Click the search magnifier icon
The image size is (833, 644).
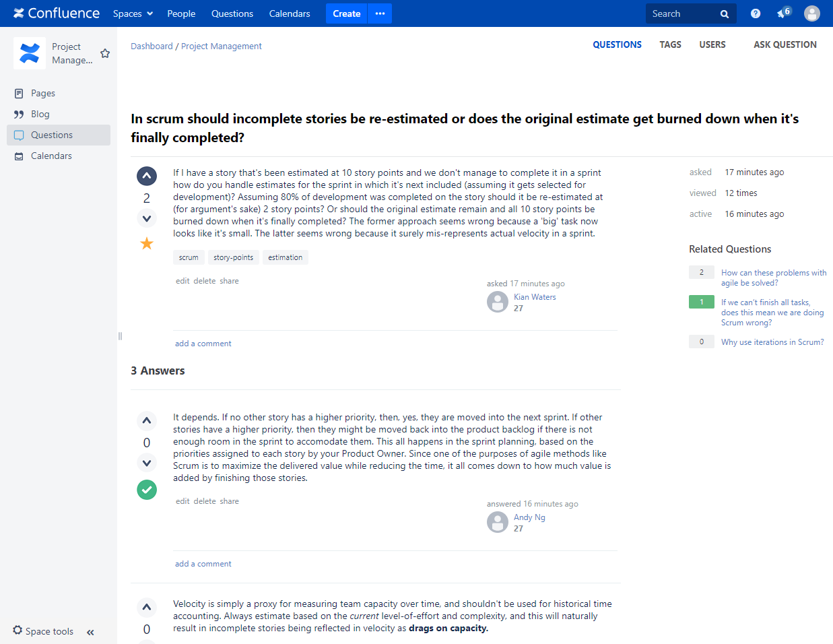[725, 13]
